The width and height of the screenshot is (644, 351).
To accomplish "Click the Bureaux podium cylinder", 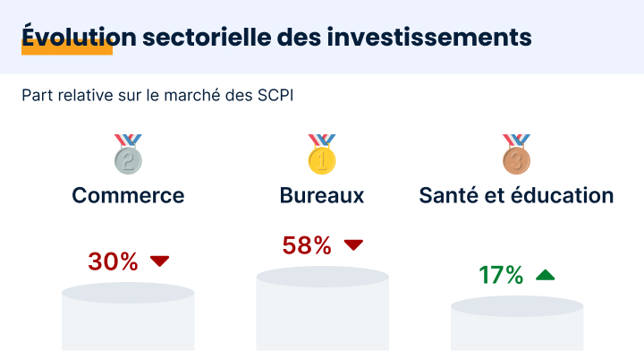I will pyautogui.click(x=322, y=308).
